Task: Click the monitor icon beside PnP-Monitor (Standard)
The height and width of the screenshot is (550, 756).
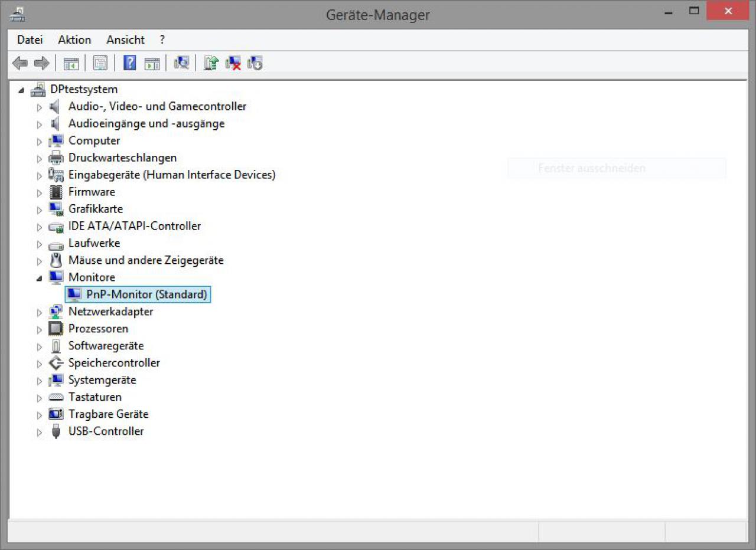Action: point(74,294)
